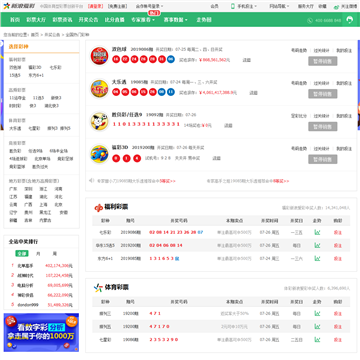Open trend chart icon for 排列三 row
The image size is (360, 360).
point(317,313)
